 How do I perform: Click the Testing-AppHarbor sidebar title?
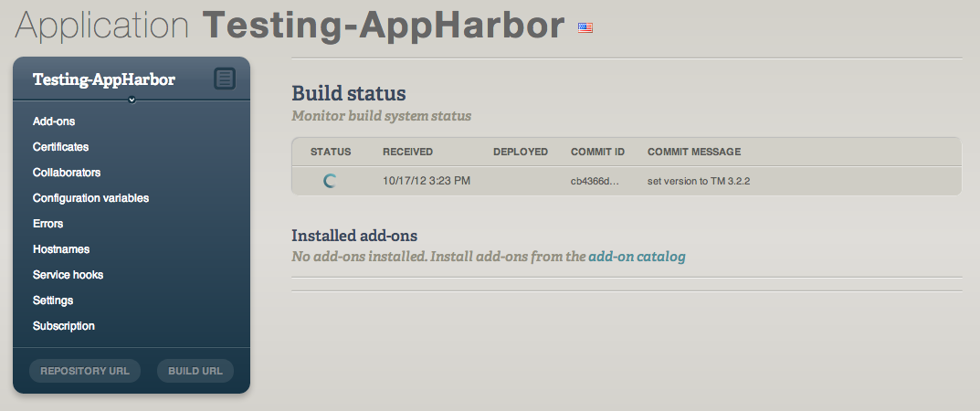tap(104, 79)
